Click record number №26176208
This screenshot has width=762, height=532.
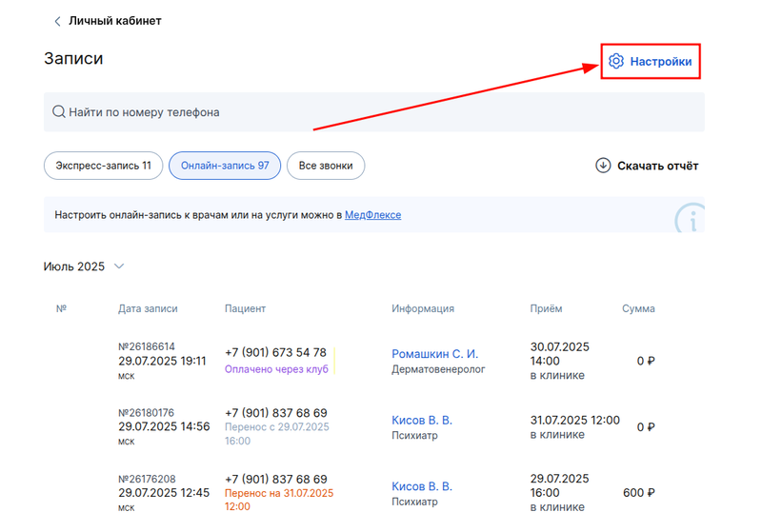147,479
